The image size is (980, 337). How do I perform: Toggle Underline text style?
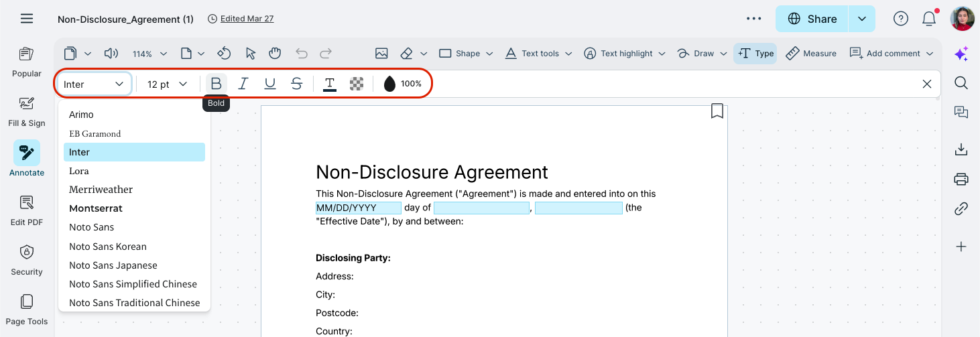coord(270,84)
